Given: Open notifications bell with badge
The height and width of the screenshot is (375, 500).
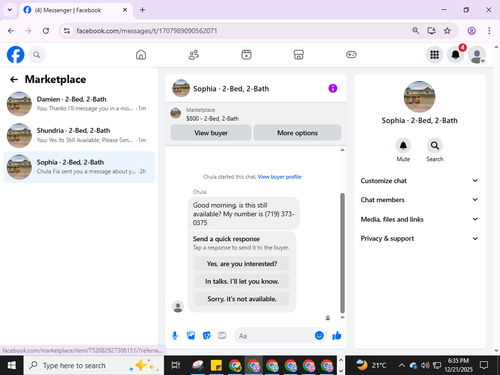Looking at the screenshot, I should (456, 55).
